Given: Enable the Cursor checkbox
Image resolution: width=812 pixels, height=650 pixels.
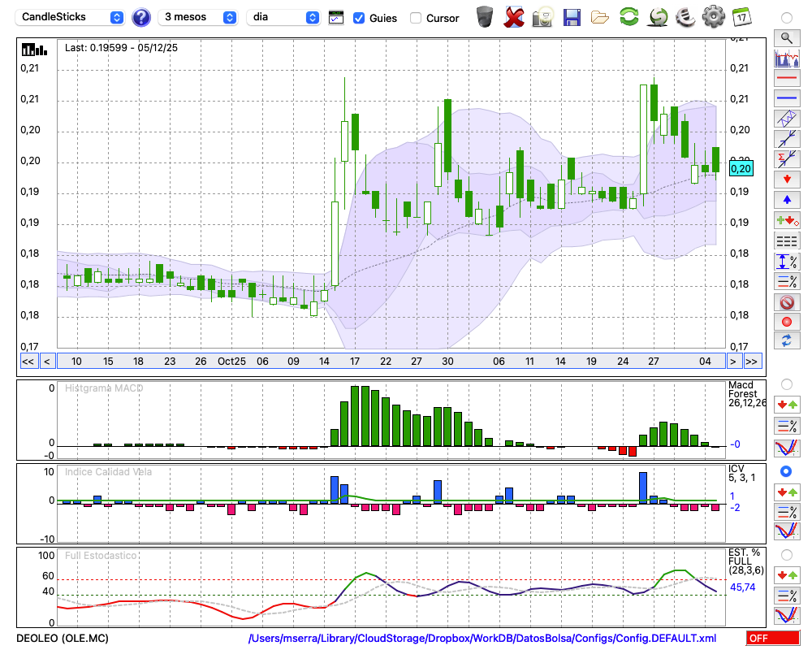Looking at the screenshot, I should coord(416,18).
